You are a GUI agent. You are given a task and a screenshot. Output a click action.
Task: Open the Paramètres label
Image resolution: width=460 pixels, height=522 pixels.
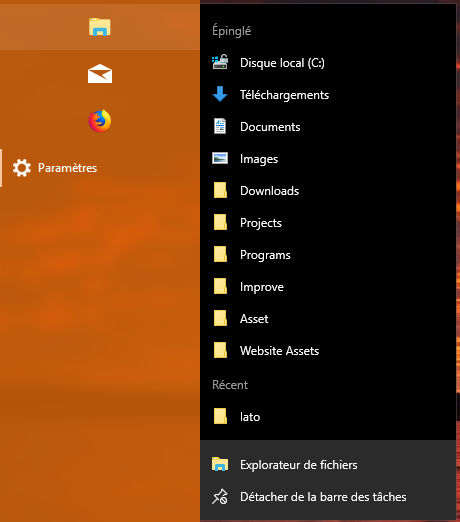click(x=67, y=168)
